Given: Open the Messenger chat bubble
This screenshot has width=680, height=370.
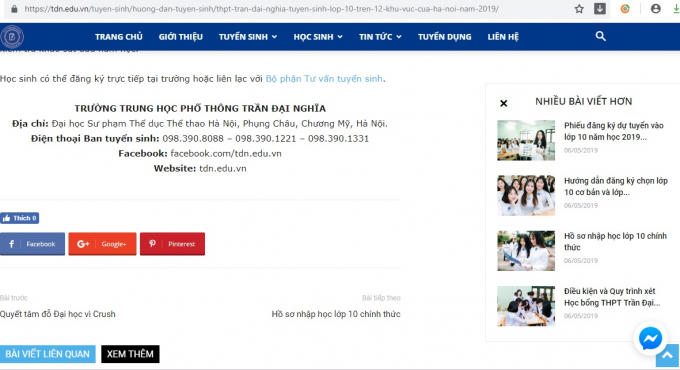Looking at the screenshot, I should pyautogui.click(x=651, y=338).
